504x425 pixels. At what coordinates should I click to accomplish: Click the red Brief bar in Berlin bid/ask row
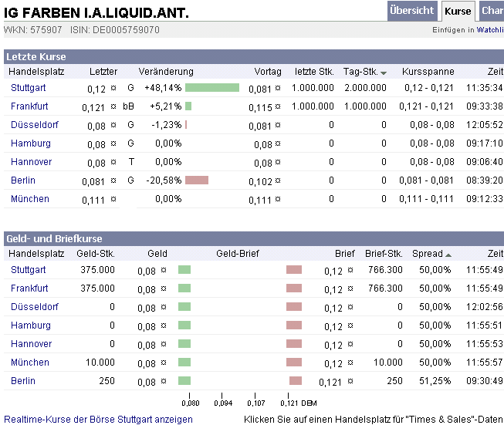click(296, 381)
